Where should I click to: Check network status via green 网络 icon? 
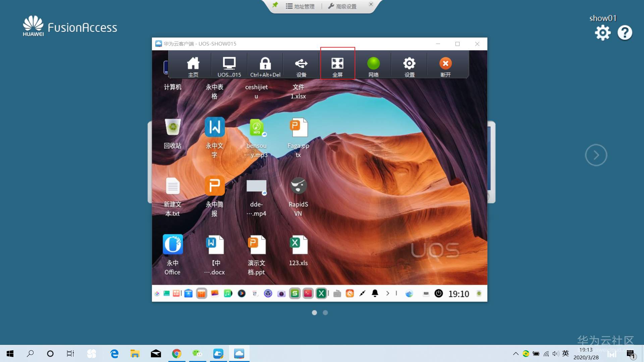[373, 64]
